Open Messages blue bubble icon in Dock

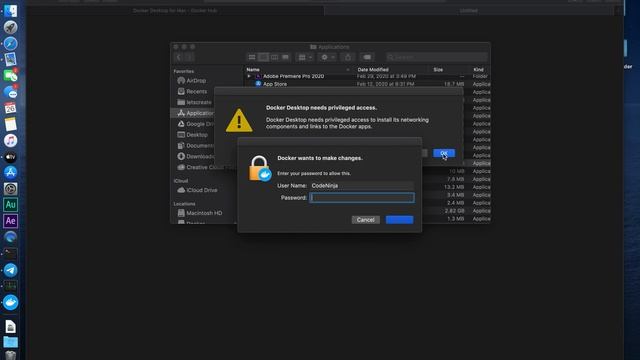[x=10, y=92]
